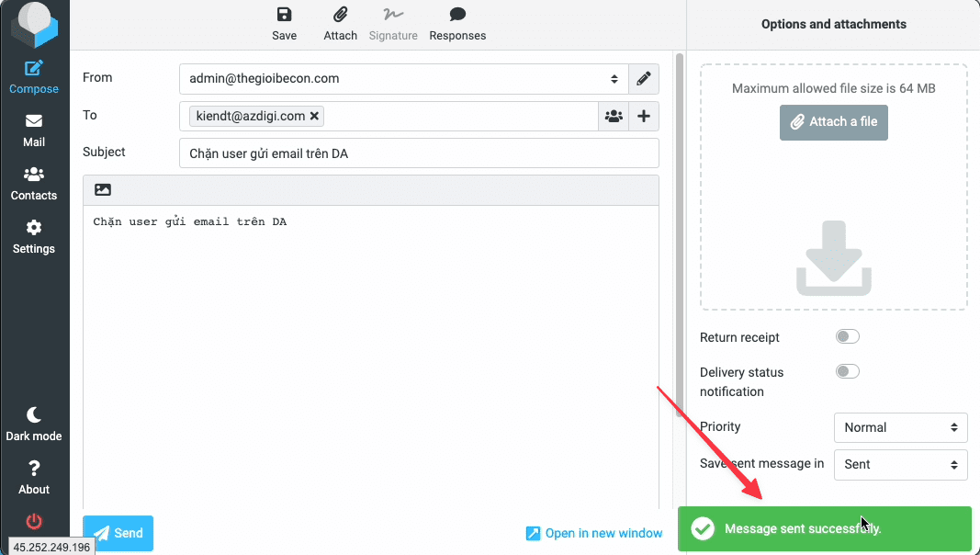Click the plus icon to add recipient field
Screen dimensions: 980x555
[x=644, y=116]
